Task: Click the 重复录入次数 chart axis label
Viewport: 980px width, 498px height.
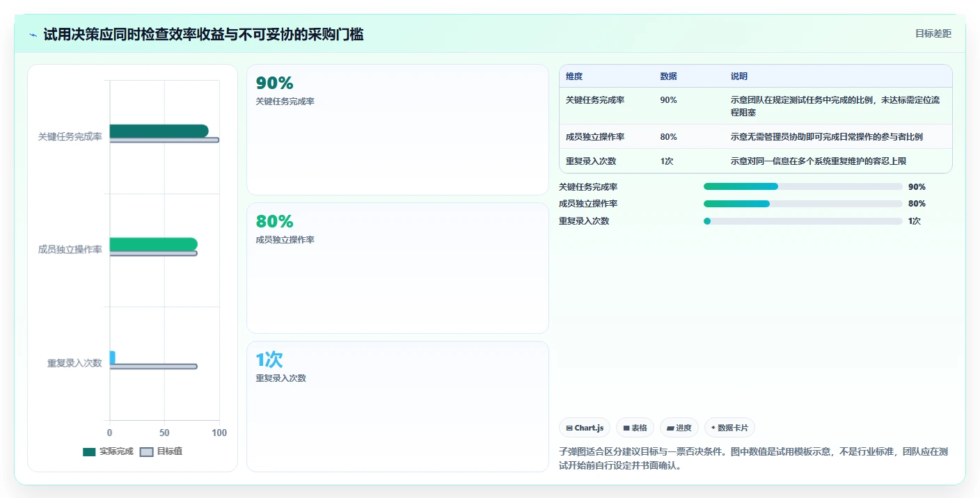Action: pyautogui.click(x=74, y=363)
